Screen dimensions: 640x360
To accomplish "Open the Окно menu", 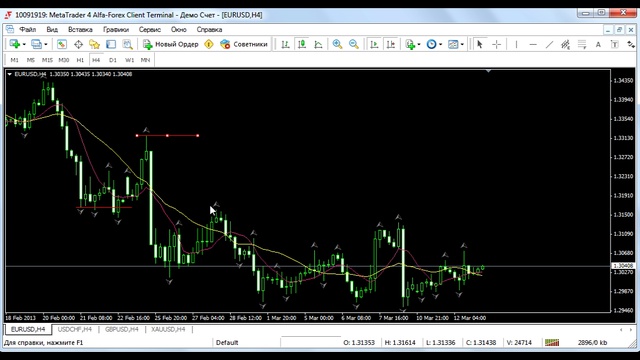I will click(x=179, y=29).
